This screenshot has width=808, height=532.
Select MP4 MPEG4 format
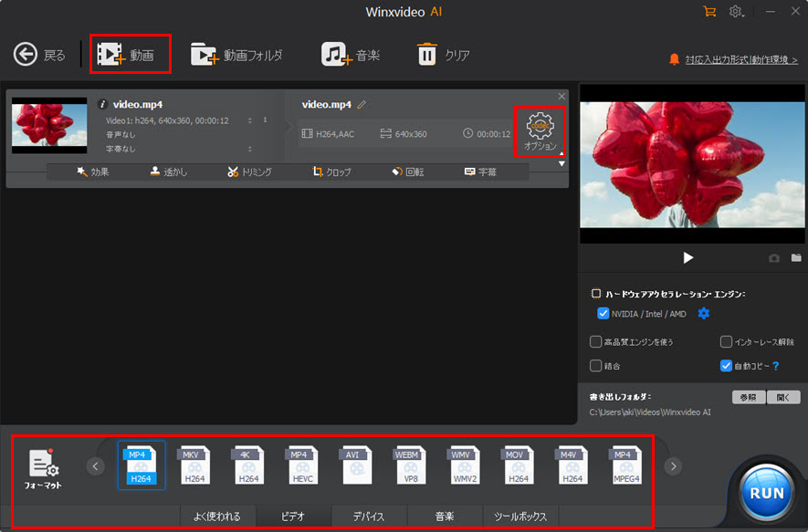tap(626, 465)
